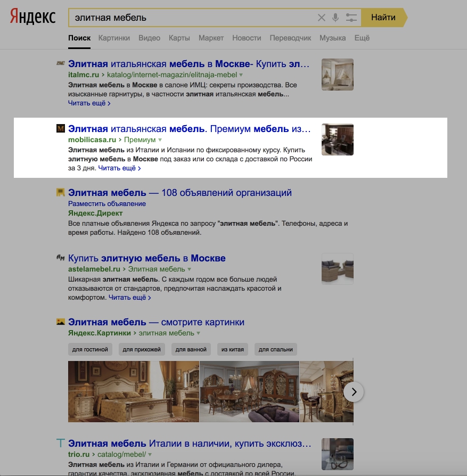Open the Карты tab
467x476 pixels.
click(179, 38)
